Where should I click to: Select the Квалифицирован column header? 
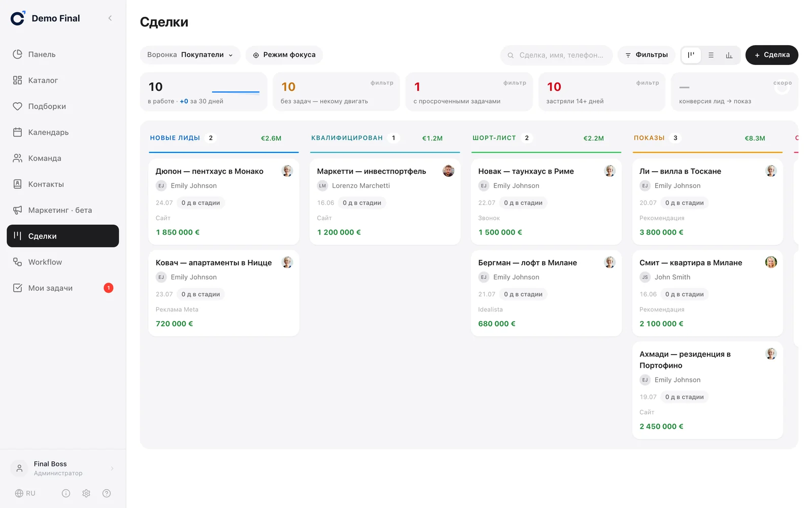click(x=385, y=138)
